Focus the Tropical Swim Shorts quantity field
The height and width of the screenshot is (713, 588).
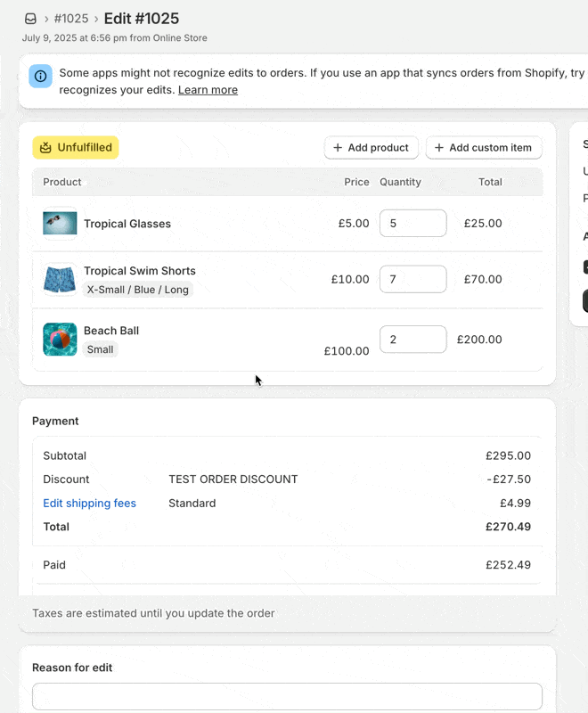(412, 279)
